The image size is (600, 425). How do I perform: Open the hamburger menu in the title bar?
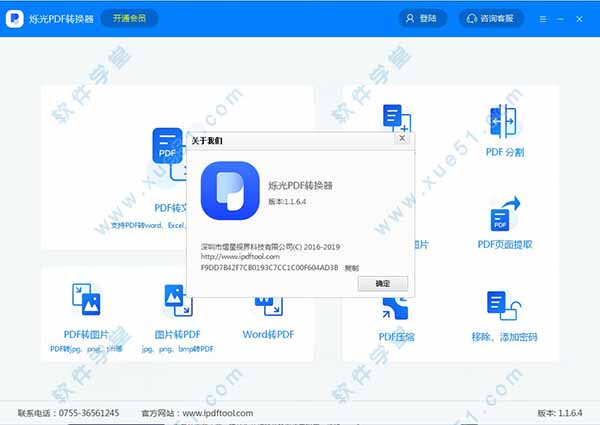[x=543, y=18]
